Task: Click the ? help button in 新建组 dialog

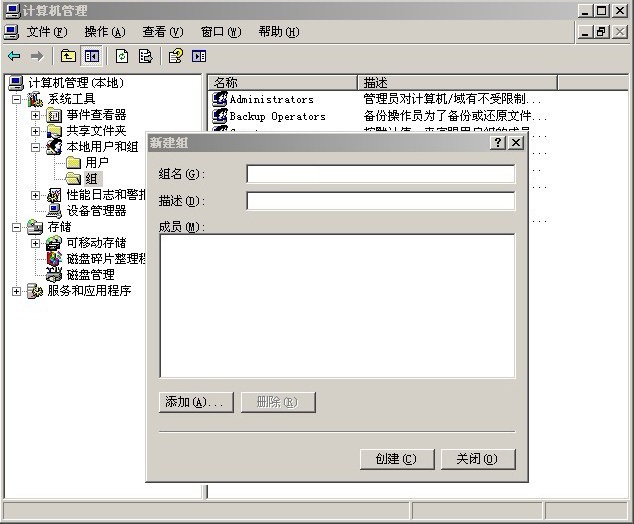Action: (497, 143)
